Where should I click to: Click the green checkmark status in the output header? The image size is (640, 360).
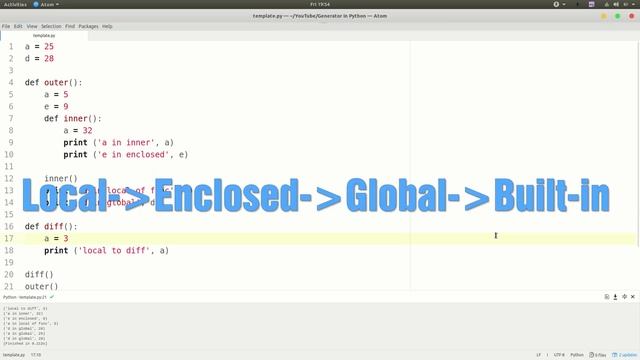pos(52,297)
